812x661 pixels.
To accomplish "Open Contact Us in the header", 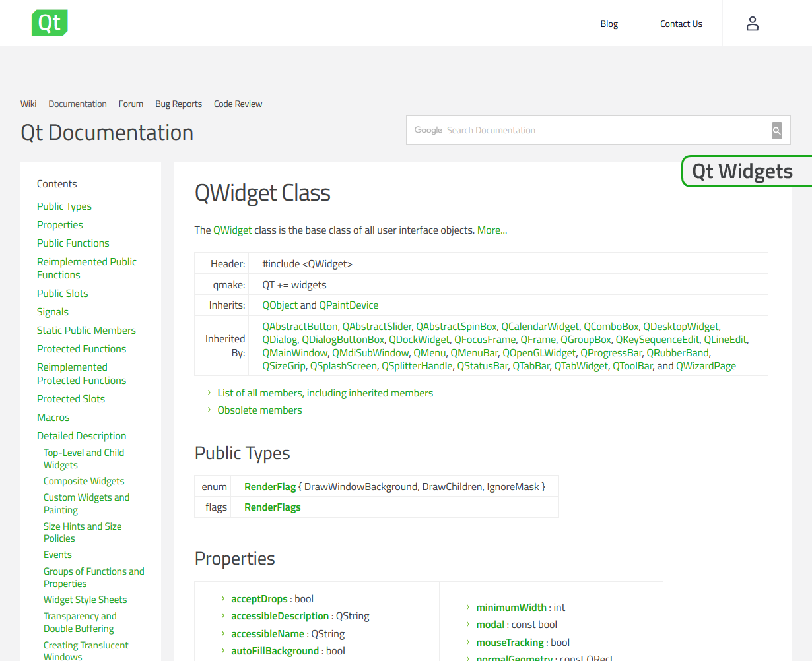I will [681, 24].
